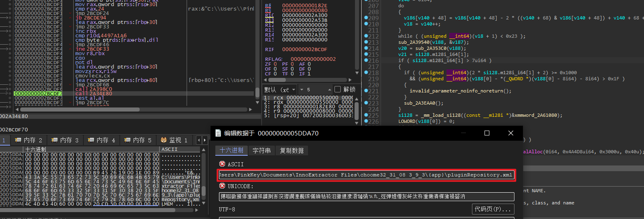The image size is (644, 219).
Task: Select instruction call 2A398C0
Action: 94,89
